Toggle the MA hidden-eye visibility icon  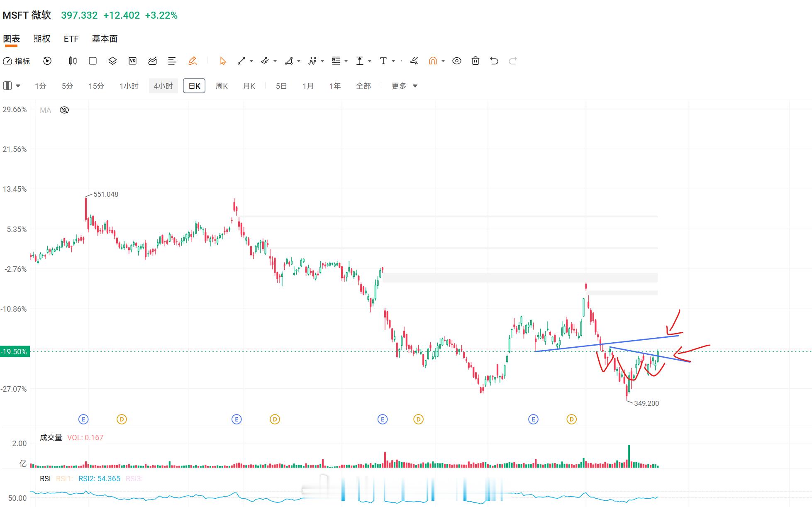64,110
